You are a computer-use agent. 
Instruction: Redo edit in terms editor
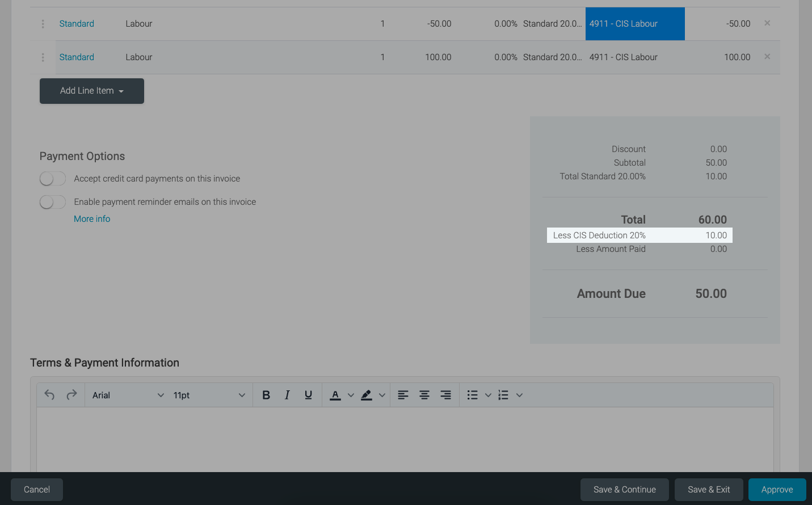click(x=71, y=395)
